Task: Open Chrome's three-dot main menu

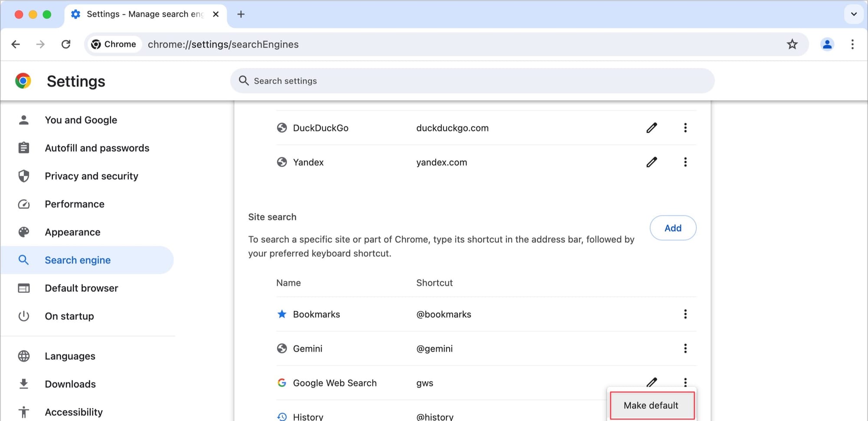Action: tap(852, 44)
